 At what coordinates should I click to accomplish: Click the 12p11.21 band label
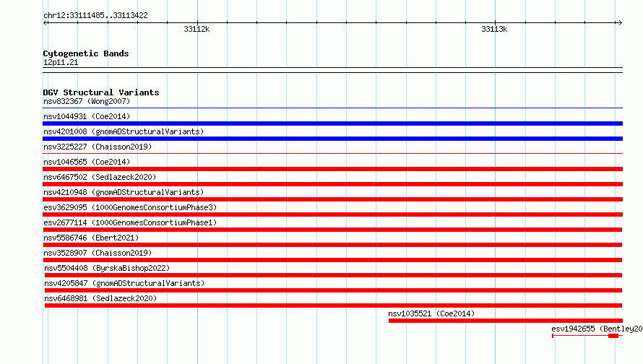click(61, 62)
